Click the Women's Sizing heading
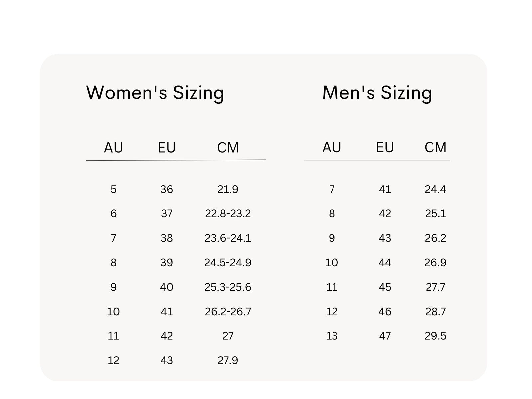Screen dimensions: 532x399 [x=155, y=93]
